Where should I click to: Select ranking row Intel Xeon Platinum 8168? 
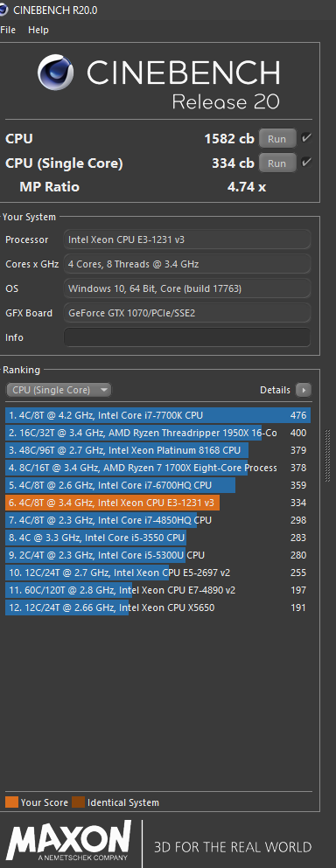pos(158,450)
